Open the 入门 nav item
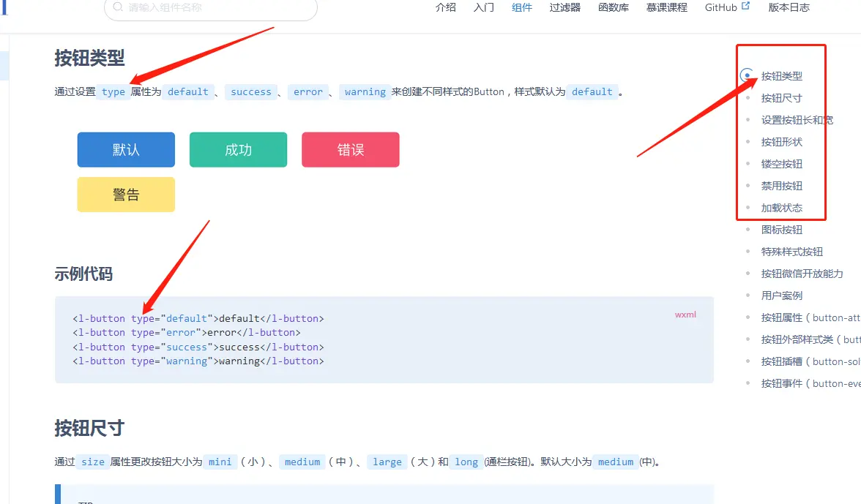Image resolution: width=861 pixels, height=504 pixels. pos(484,7)
